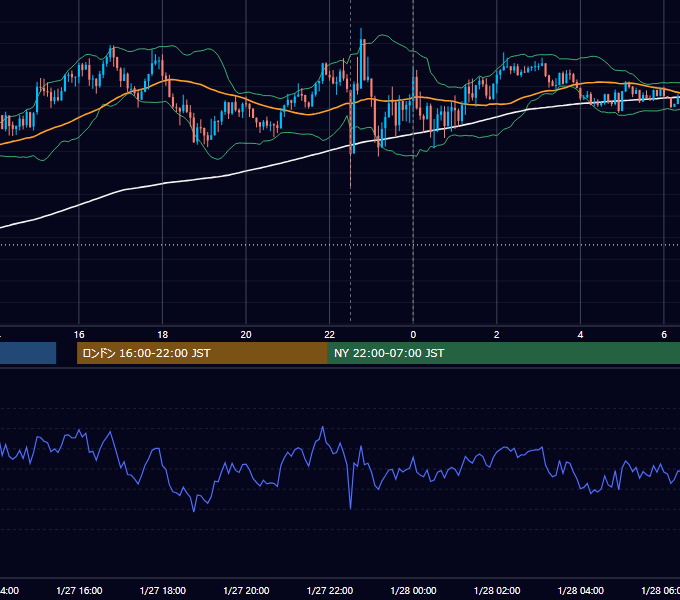Click the 20 hour label on chart axis
Image resolution: width=680 pixels, height=600 pixels.
point(246,335)
